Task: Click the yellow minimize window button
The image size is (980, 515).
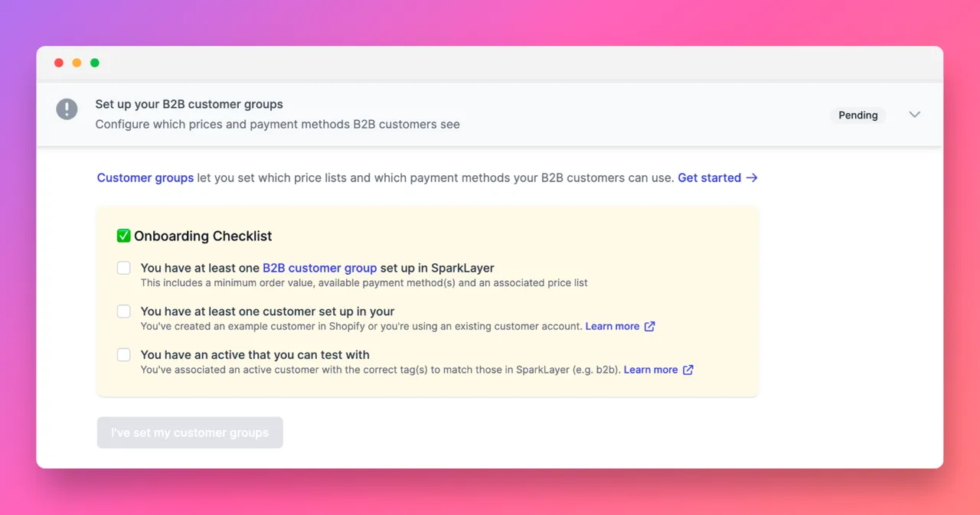Action: [x=77, y=63]
